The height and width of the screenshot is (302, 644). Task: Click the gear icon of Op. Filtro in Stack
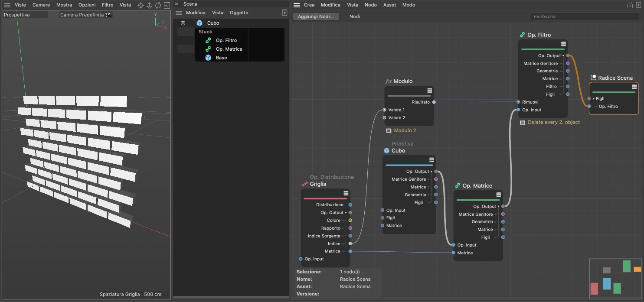(208, 40)
